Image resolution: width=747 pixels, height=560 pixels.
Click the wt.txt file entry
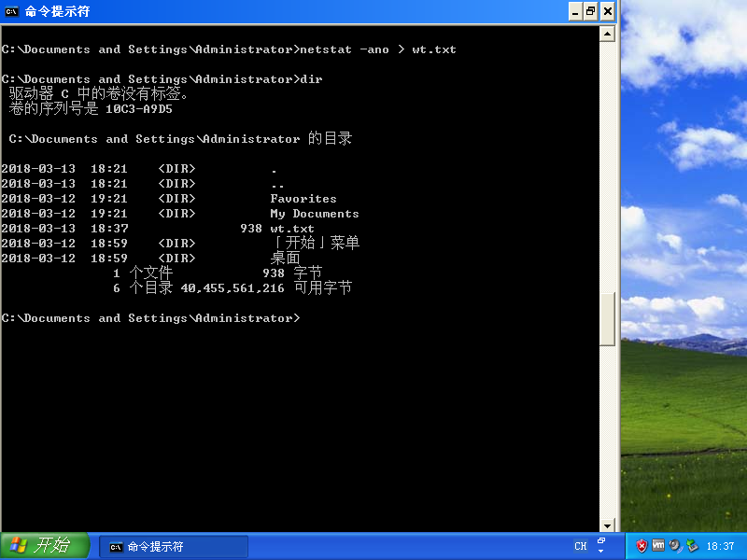292,229
